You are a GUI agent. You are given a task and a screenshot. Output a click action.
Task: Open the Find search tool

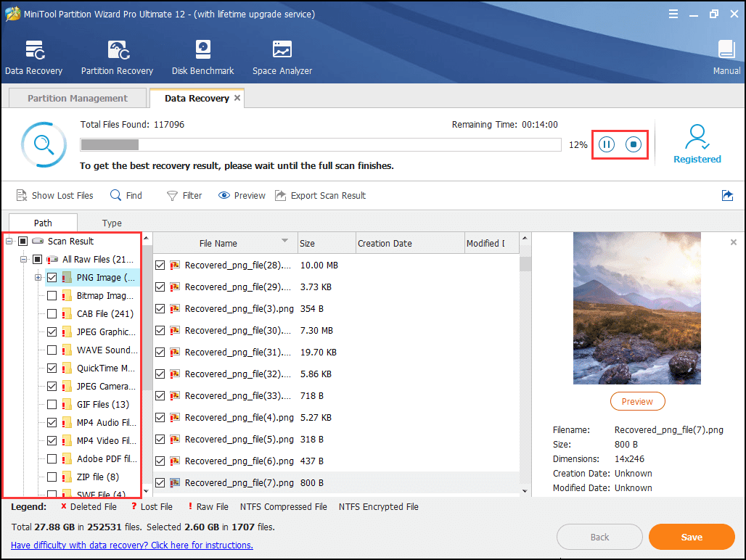pyautogui.click(x=126, y=195)
